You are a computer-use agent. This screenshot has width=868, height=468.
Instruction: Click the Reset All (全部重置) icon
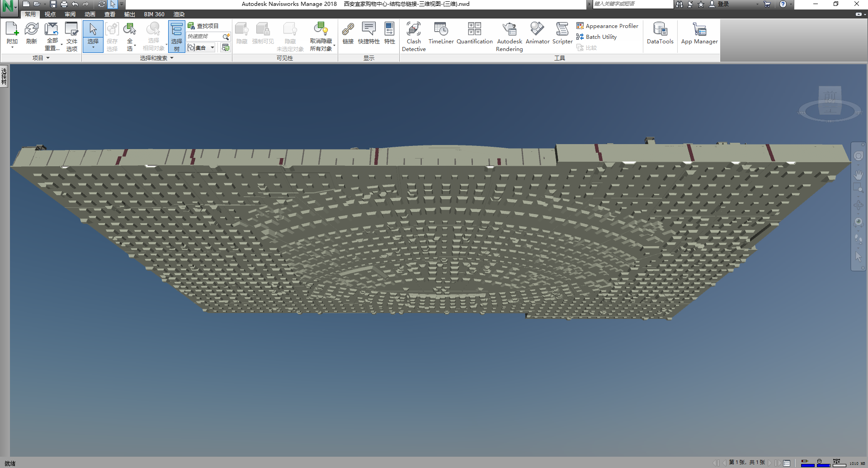(52, 36)
